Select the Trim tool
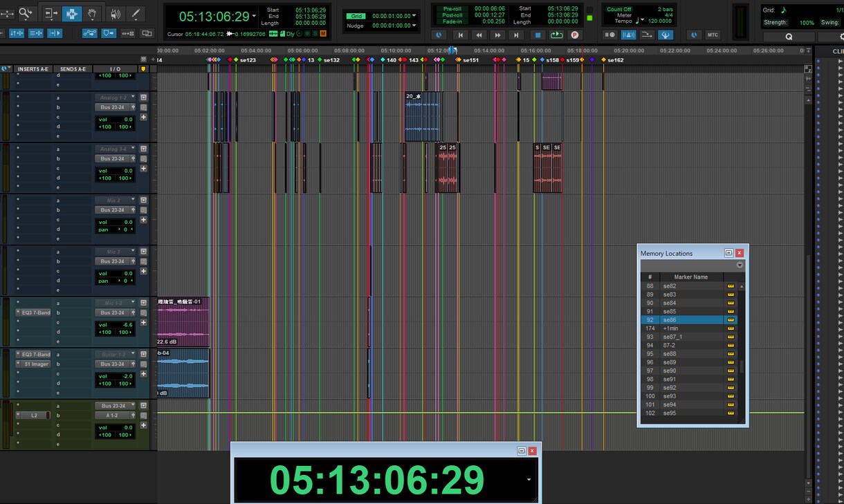844x504 pixels. point(51,13)
